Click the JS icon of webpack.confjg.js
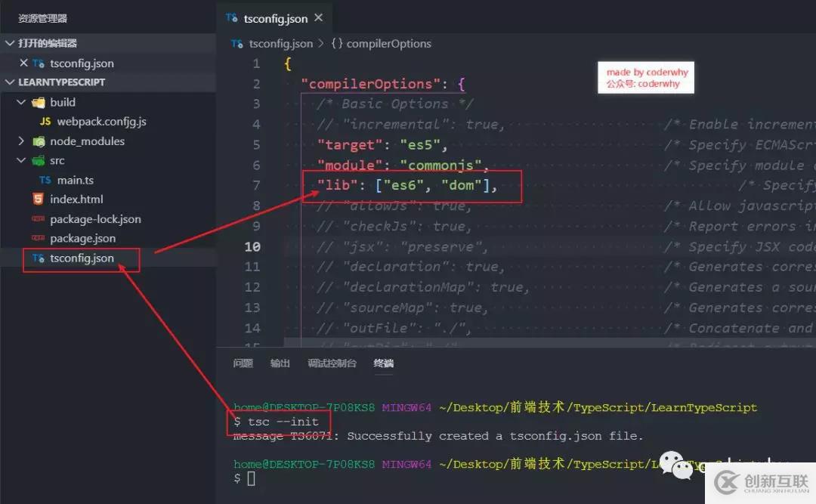Screen dimensions: 816x504 (45, 122)
